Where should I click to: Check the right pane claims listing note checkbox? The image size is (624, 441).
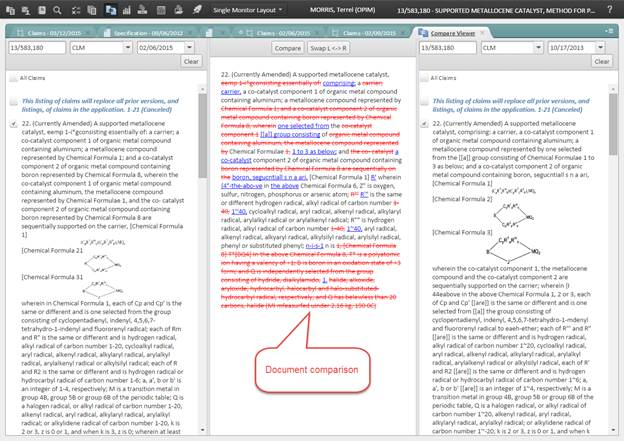[x=425, y=101]
